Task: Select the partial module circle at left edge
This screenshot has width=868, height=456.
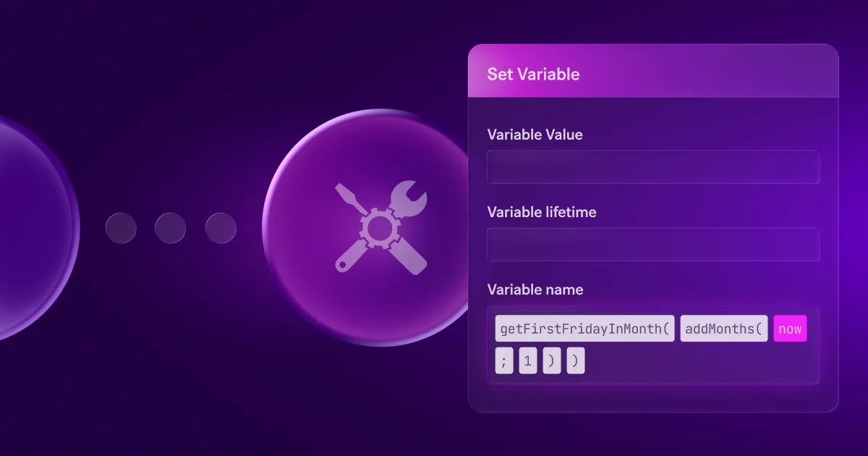Action: pyautogui.click(x=36, y=228)
